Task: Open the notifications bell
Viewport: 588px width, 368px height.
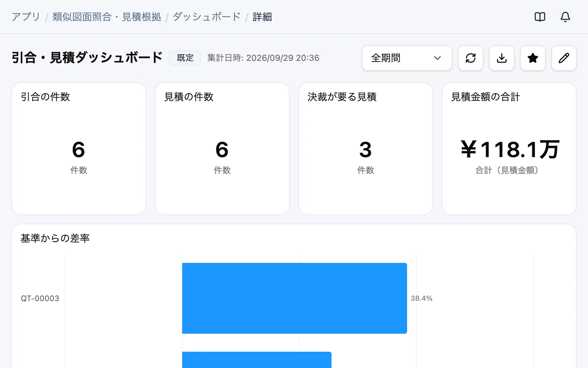Action: coord(565,17)
